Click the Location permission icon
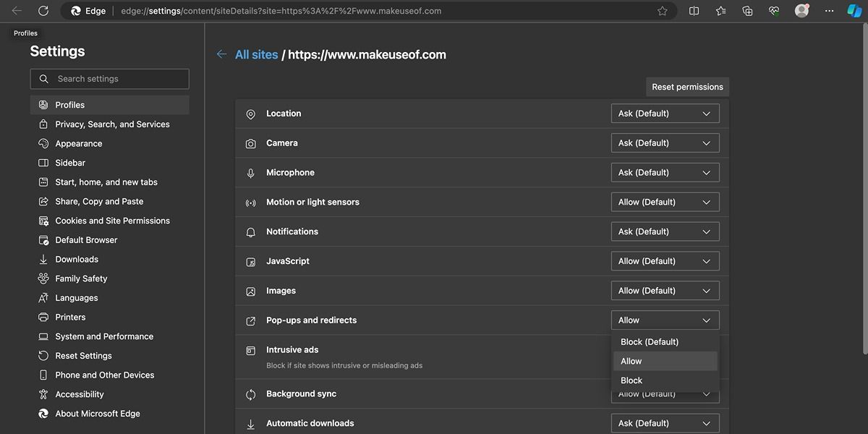This screenshot has width=868, height=434. click(250, 114)
